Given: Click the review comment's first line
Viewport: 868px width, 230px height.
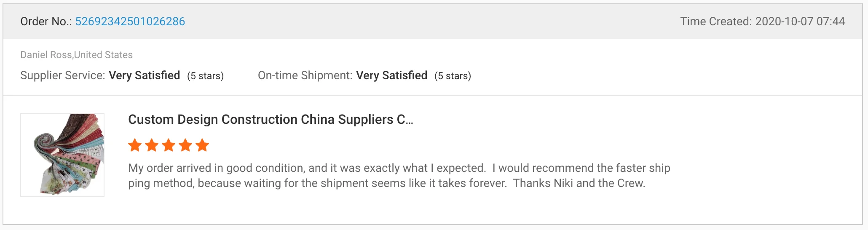Looking at the screenshot, I should 399,168.
